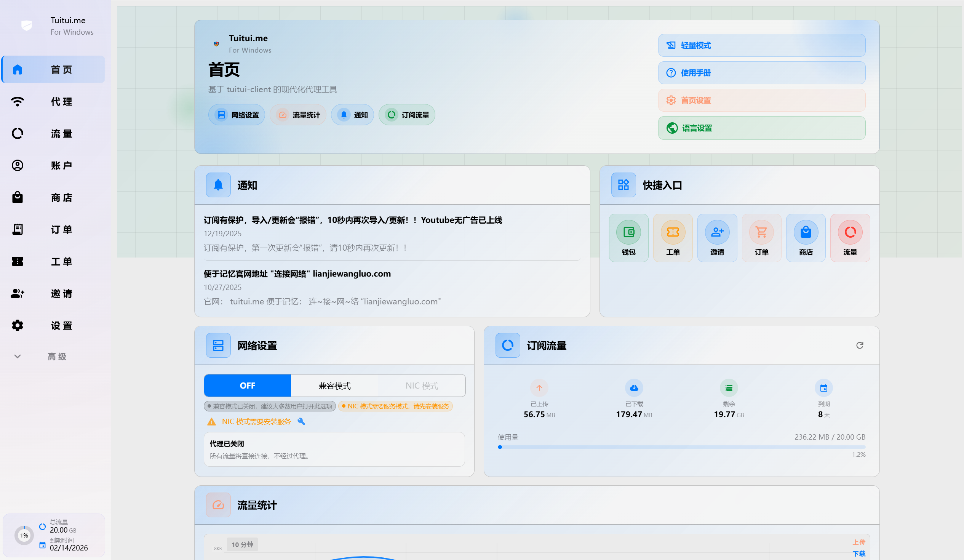The image size is (964, 560).
Task: Open the 使用手册 user manual
Action: 761,73
